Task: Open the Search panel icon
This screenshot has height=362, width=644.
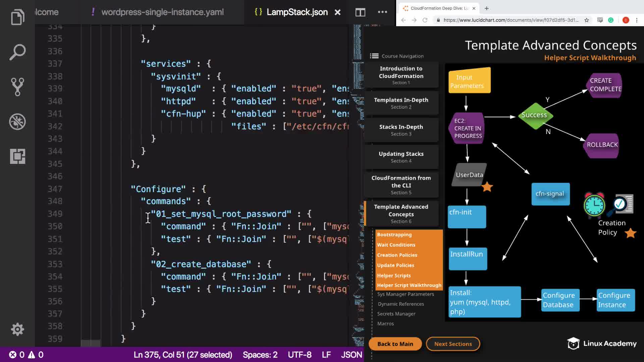Action: click(x=17, y=52)
